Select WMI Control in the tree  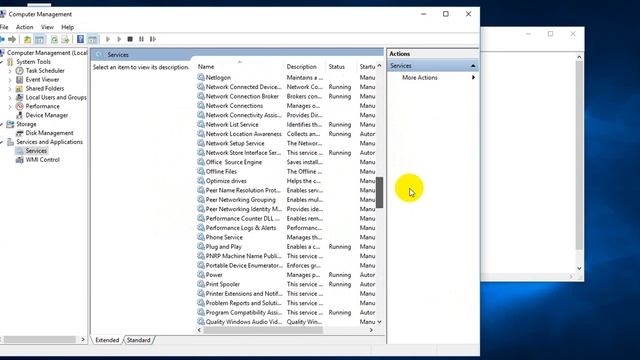pos(42,160)
